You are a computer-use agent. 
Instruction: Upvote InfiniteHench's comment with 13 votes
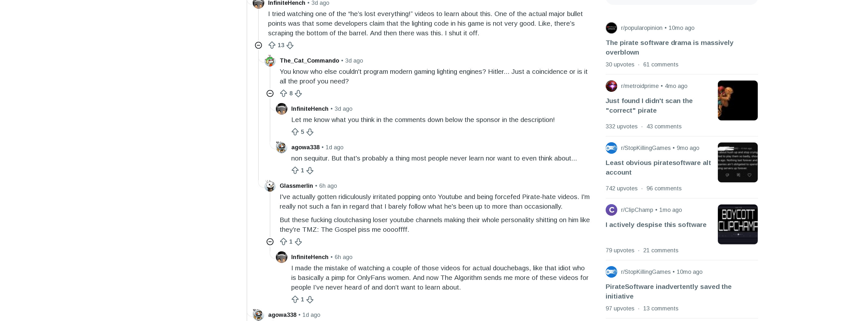pyautogui.click(x=272, y=45)
